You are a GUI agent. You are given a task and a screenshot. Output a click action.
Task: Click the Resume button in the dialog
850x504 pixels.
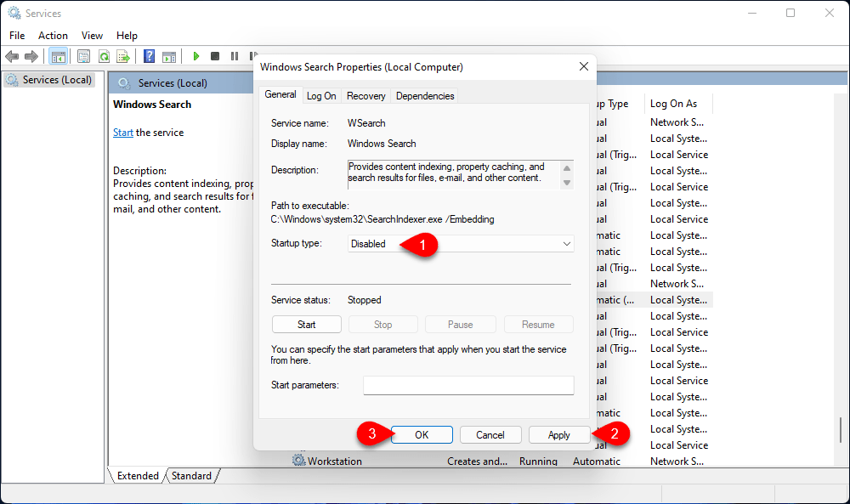pyautogui.click(x=538, y=325)
